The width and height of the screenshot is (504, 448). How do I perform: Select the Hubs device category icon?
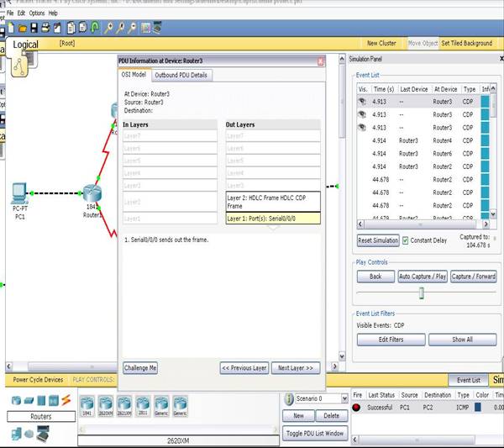tap(41, 400)
